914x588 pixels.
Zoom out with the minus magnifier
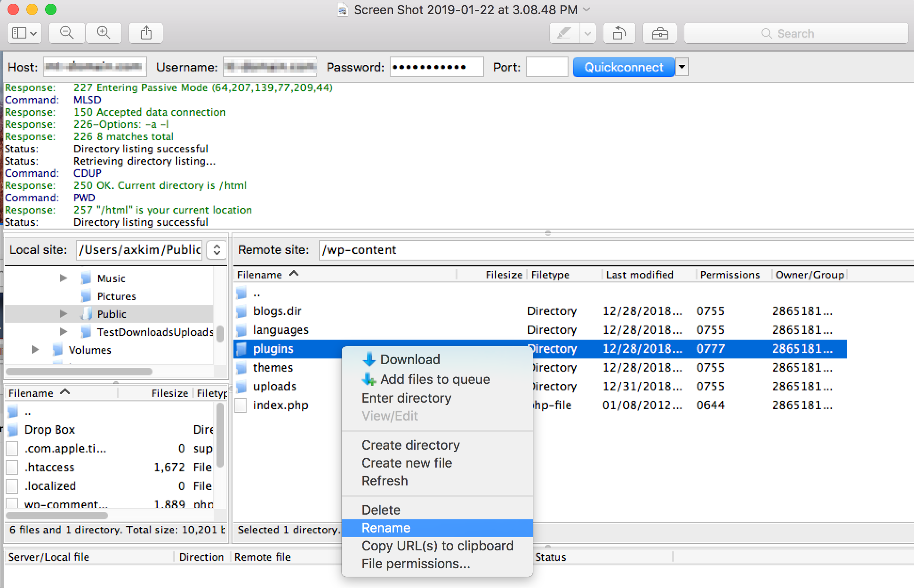coord(67,33)
